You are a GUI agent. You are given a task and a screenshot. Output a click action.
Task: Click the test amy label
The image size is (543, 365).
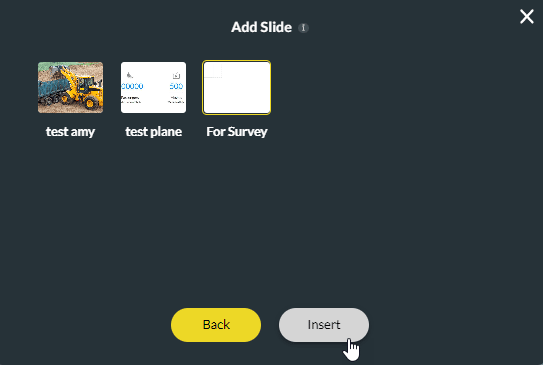point(70,132)
